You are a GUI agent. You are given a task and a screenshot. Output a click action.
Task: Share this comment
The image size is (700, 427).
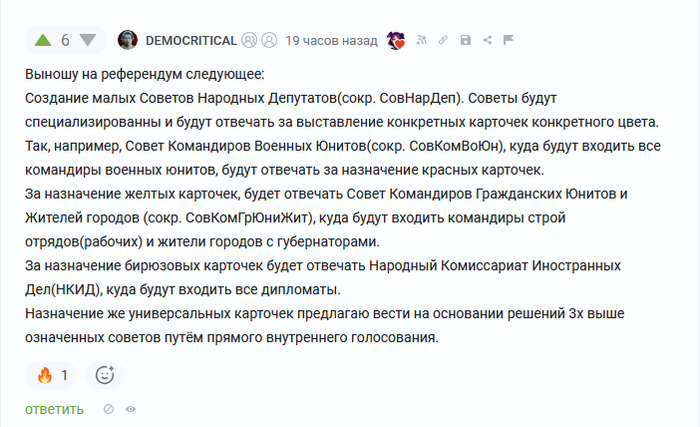pyautogui.click(x=487, y=40)
